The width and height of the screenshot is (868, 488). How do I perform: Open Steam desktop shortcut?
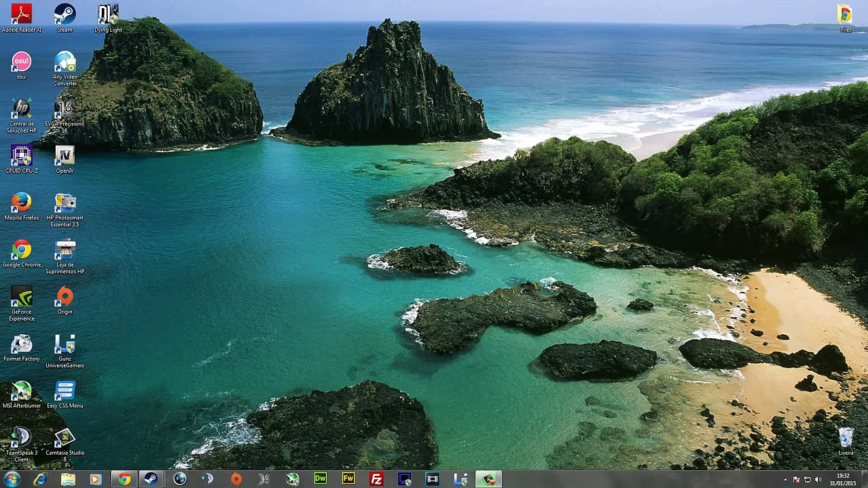(x=64, y=15)
